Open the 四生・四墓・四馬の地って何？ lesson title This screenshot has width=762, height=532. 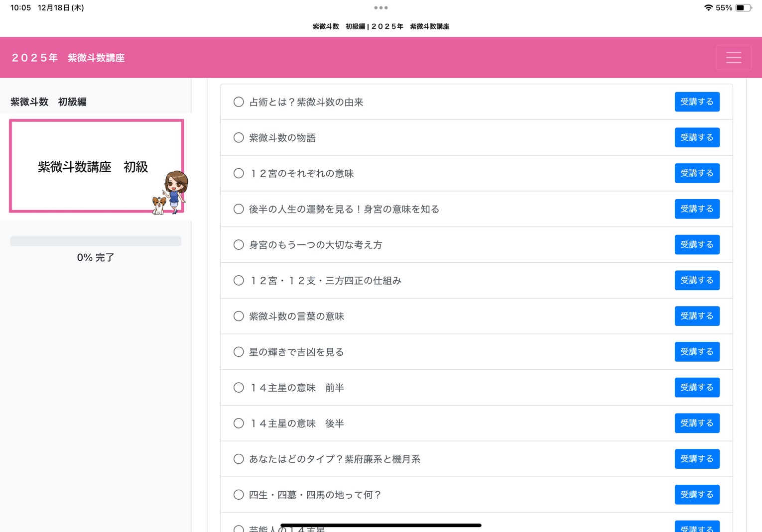click(315, 495)
